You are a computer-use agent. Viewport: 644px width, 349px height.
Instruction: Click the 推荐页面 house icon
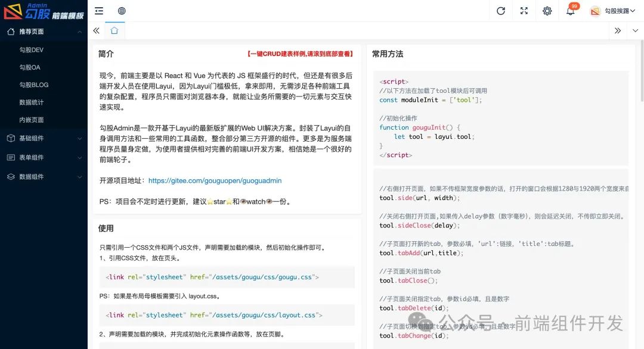point(11,32)
